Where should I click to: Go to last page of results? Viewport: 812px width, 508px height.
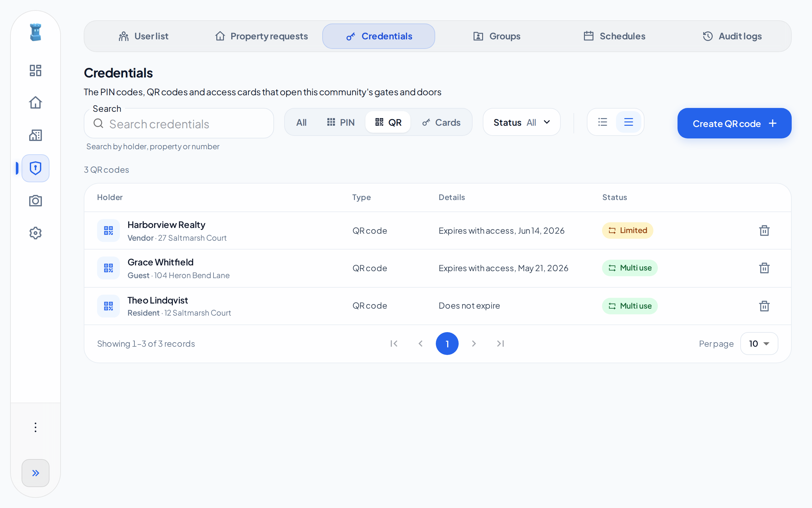(x=500, y=343)
